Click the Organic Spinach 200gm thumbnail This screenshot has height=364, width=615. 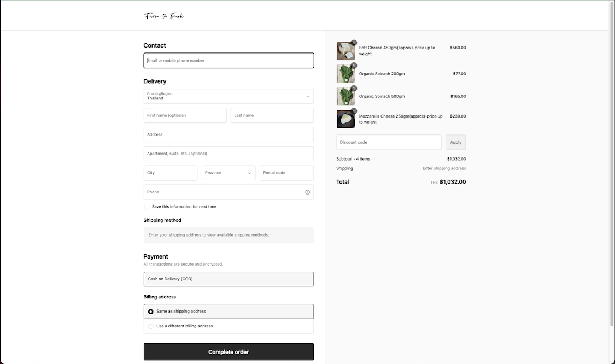click(x=345, y=74)
